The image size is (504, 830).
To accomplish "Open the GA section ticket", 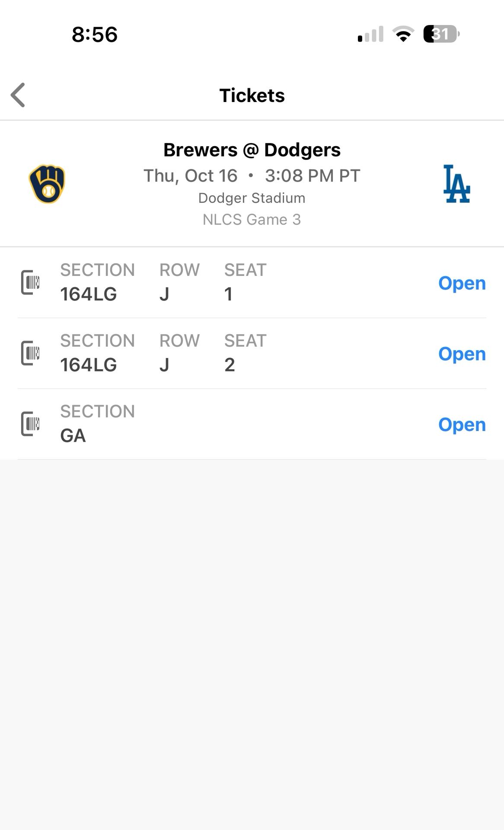I will pyautogui.click(x=462, y=425).
